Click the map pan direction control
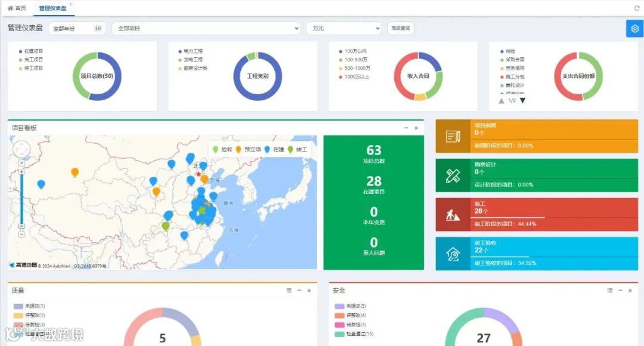Viewport: 644px width, 346px height. (x=21, y=149)
